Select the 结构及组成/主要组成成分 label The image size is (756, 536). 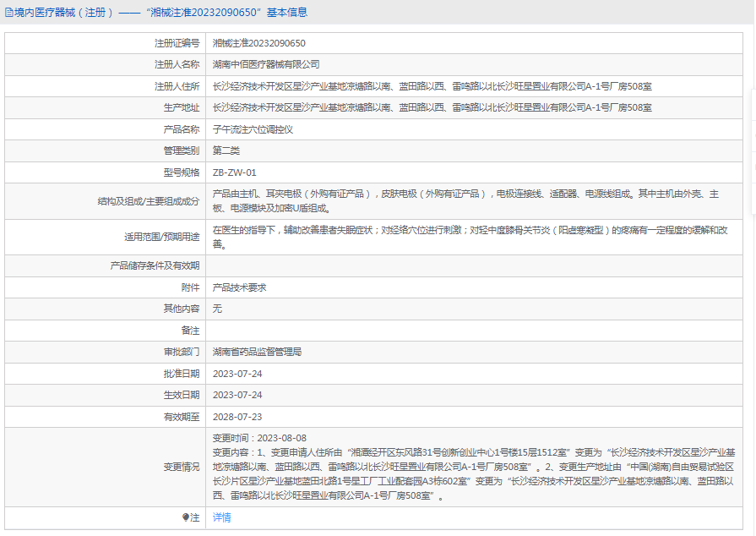pos(149,201)
